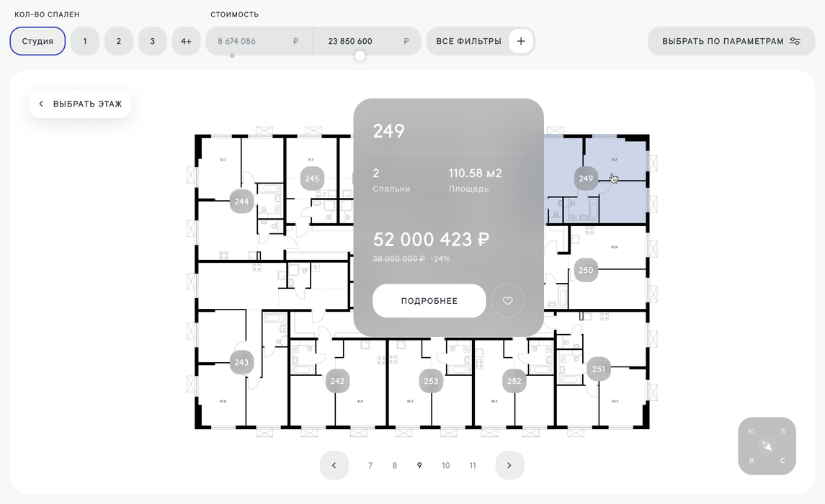Click the old price 38 000 000 ₽
This screenshot has width=825, height=504.
click(x=399, y=258)
